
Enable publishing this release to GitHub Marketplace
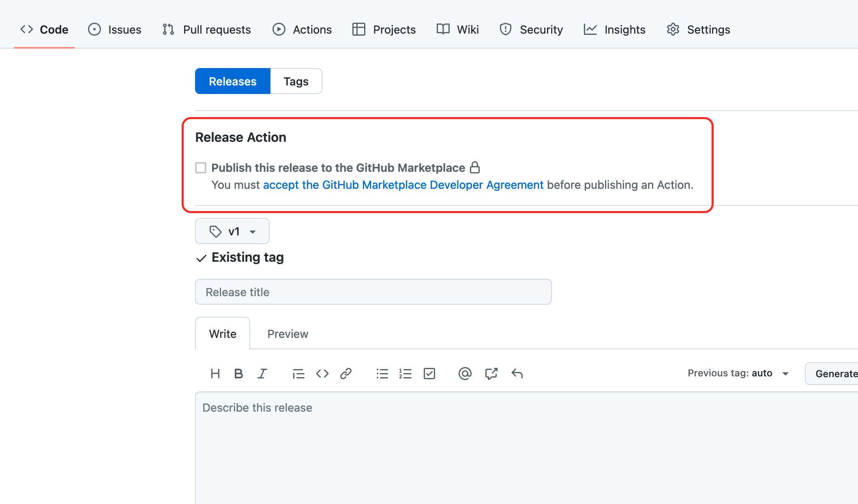click(201, 167)
